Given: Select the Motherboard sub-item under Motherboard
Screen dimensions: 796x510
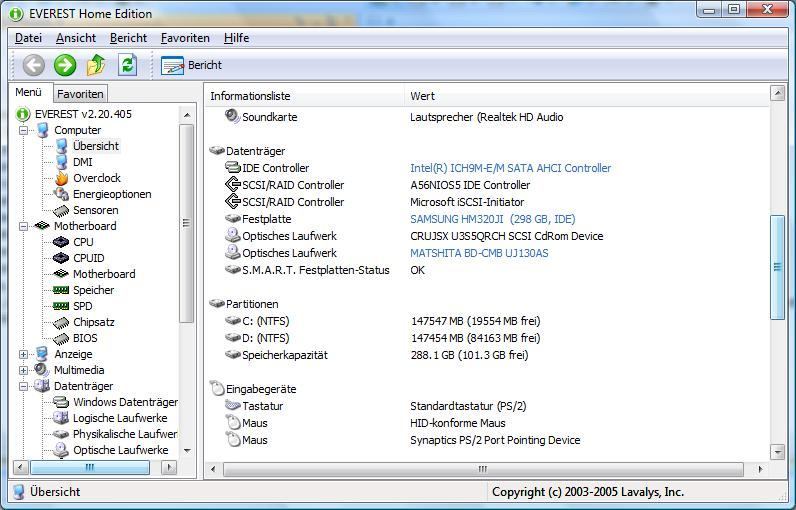Looking at the screenshot, I should pyautogui.click(x=104, y=274).
